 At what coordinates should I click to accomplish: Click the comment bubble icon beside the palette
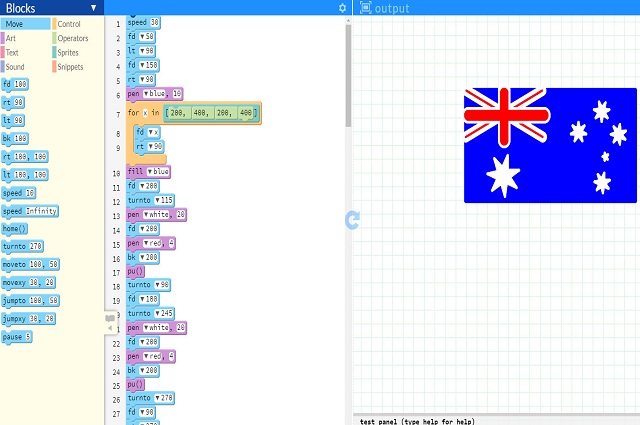click(110, 317)
